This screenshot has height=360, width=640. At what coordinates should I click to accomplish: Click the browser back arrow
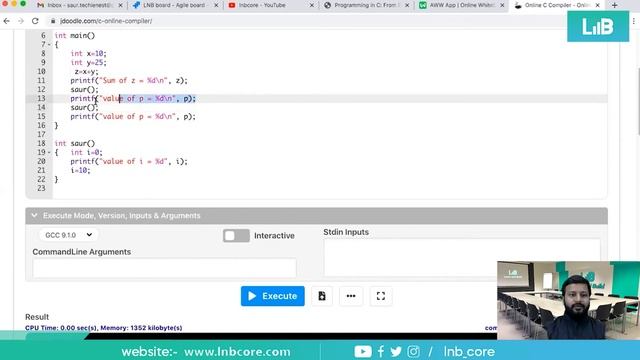point(7,21)
